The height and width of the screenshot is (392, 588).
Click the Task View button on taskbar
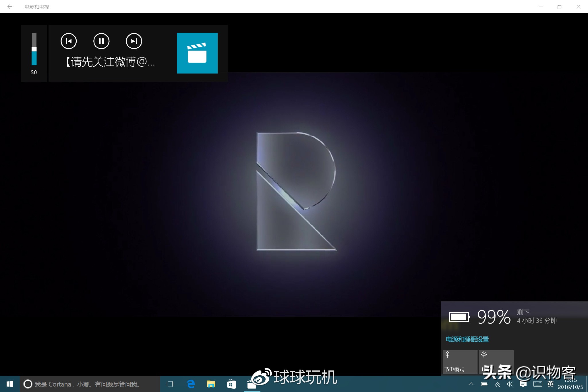point(170,384)
